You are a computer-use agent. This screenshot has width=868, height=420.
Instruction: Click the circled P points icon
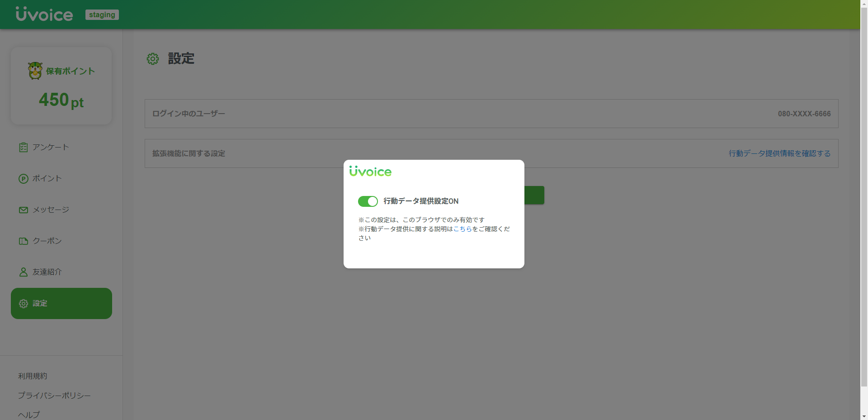coord(24,179)
